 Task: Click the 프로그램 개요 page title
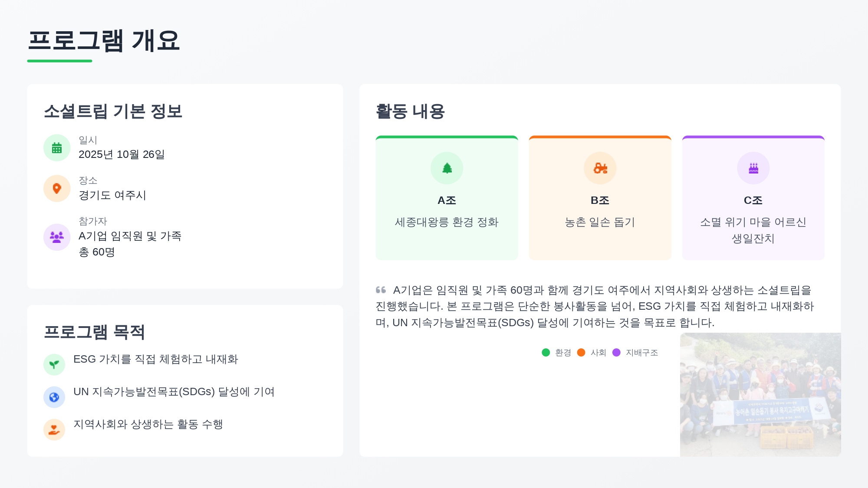104,41
